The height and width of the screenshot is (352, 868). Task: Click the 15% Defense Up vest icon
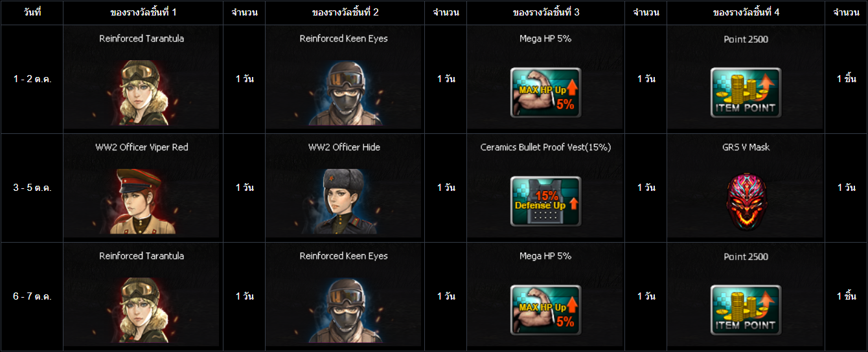point(545,201)
